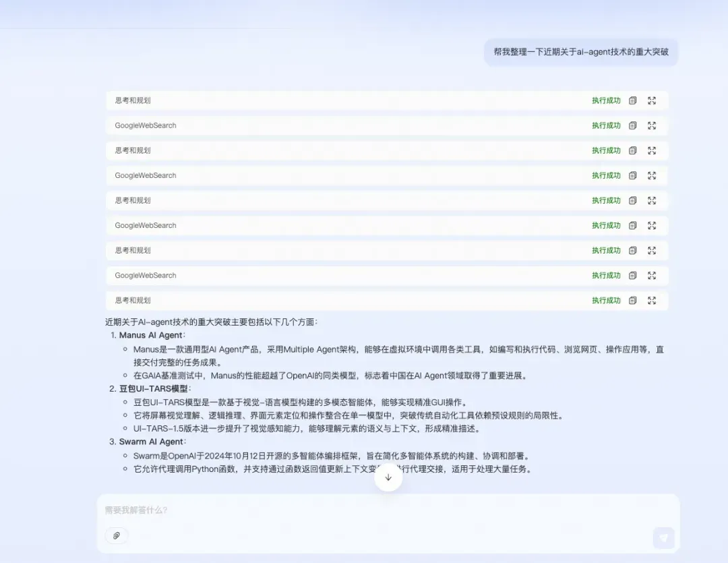Viewport: 728px width, 563px height.
Task: Click the 豆包UI-TARS模型 heading in the answer
Action: [x=154, y=389]
